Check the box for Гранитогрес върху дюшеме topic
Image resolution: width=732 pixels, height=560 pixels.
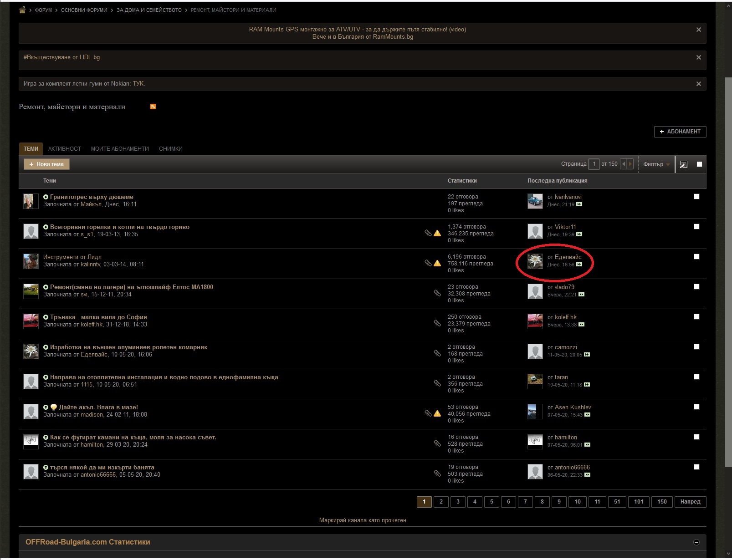[696, 197]
